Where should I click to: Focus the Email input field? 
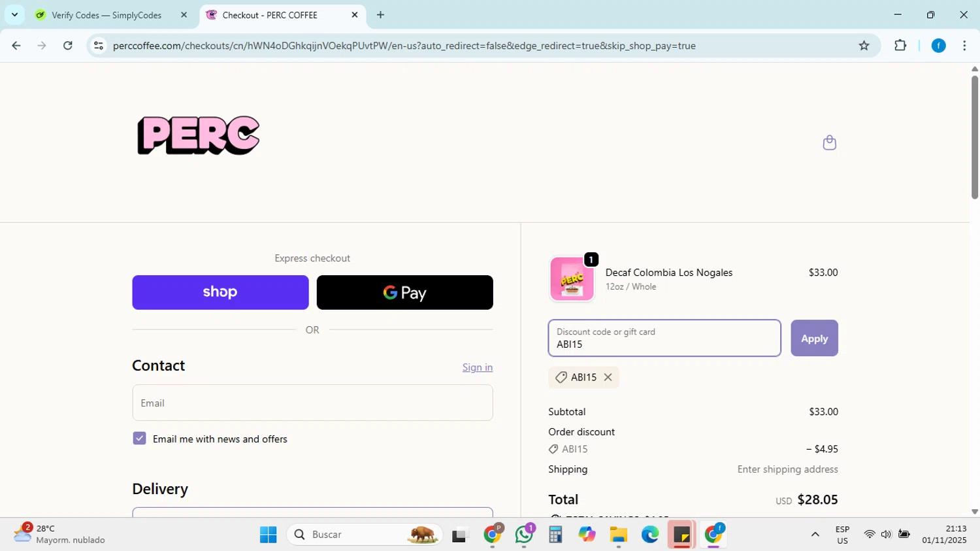pos(312,403)
